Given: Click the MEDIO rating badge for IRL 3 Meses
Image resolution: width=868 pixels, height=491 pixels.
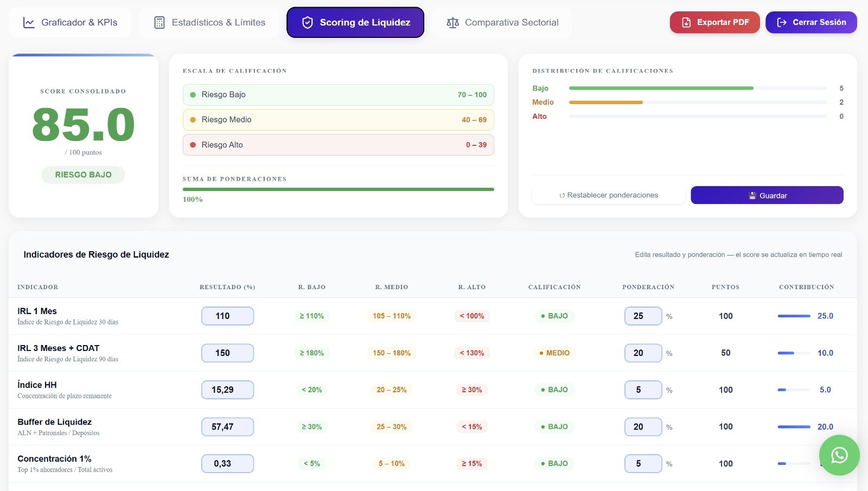Looking at the screenshot, I should point(554,353).
